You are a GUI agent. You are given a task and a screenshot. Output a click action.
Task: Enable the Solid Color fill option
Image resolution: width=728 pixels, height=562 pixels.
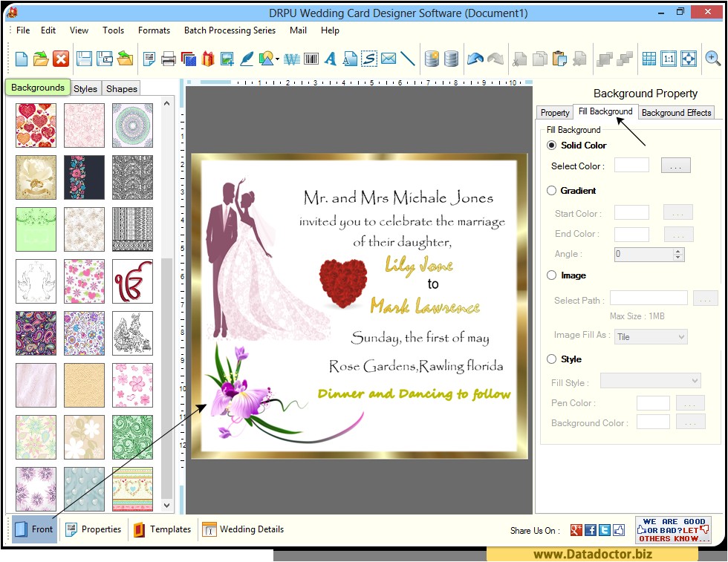point(550,145)
